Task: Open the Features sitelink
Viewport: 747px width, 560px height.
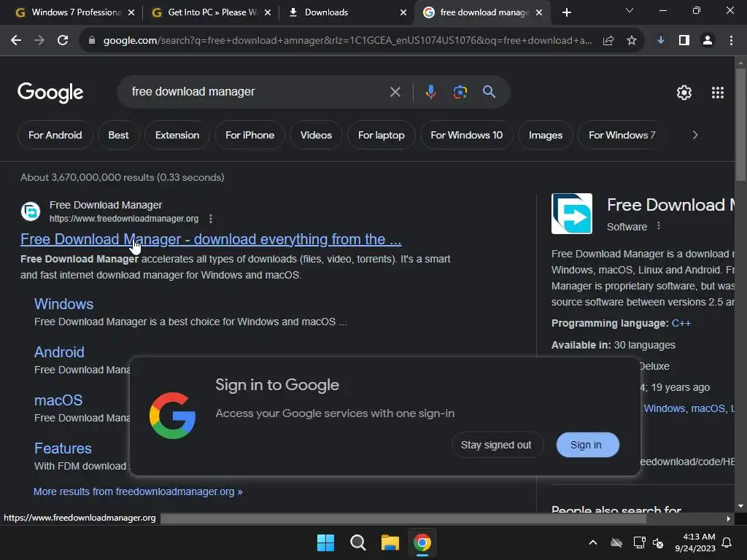Action: [63, 448]
